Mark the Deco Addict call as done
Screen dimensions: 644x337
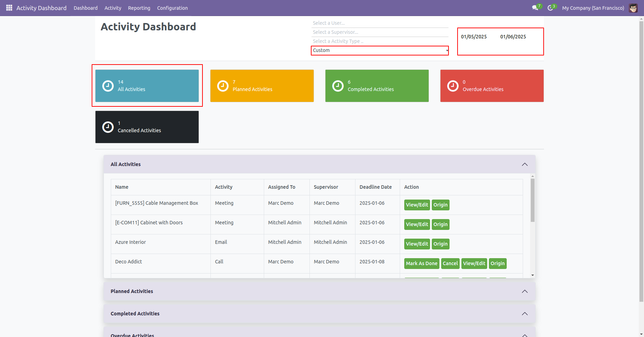pos(422,263)
